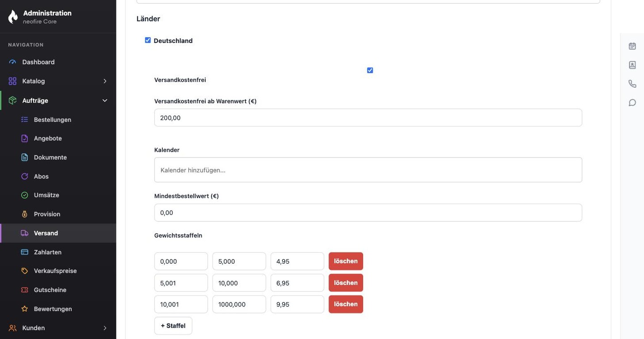Click the Provision money bag icon
This screenshot has height=339, width=644.
pos(25,214)
